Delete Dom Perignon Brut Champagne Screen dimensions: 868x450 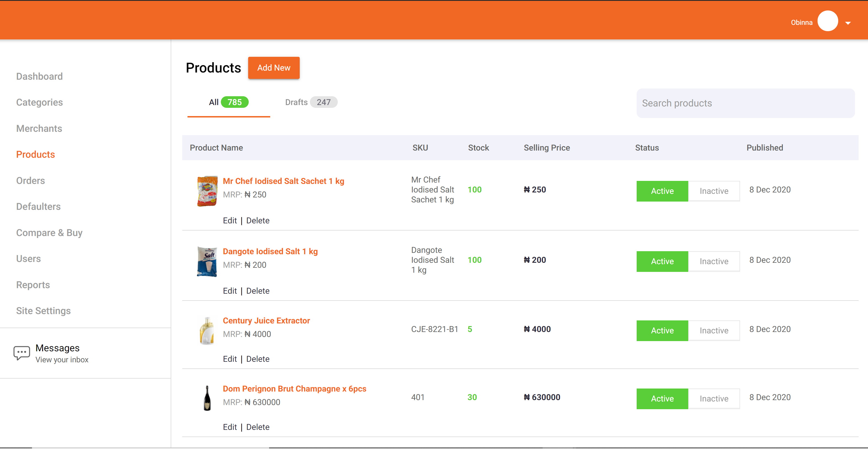[258, 427]
